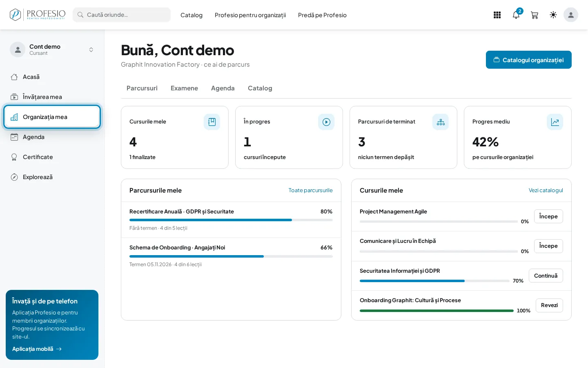Image resolution: width=588 pixels, height=368 pixels.
Task: Expand the Cont demo account switcher
Action: 91,49
